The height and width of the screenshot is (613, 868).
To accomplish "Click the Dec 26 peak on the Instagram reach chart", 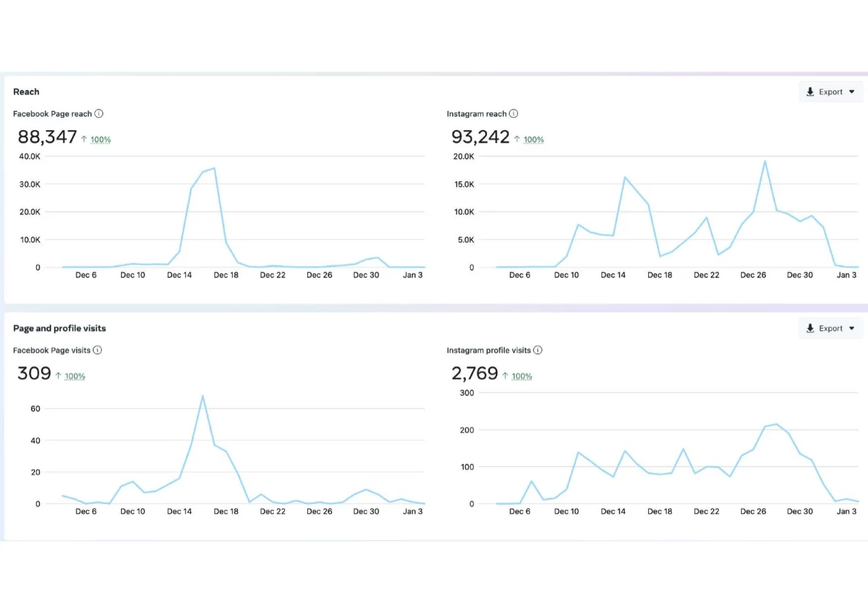I will tap(765, 161).
